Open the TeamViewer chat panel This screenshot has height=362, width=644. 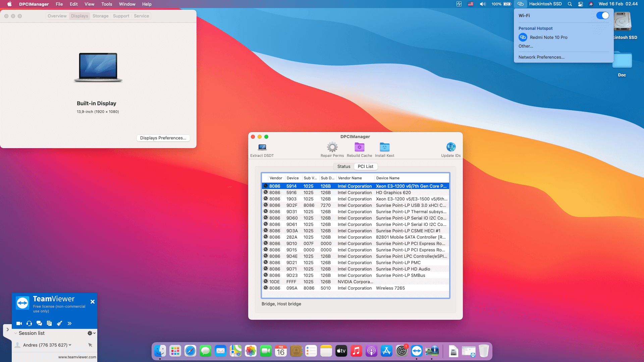[39, 323]
